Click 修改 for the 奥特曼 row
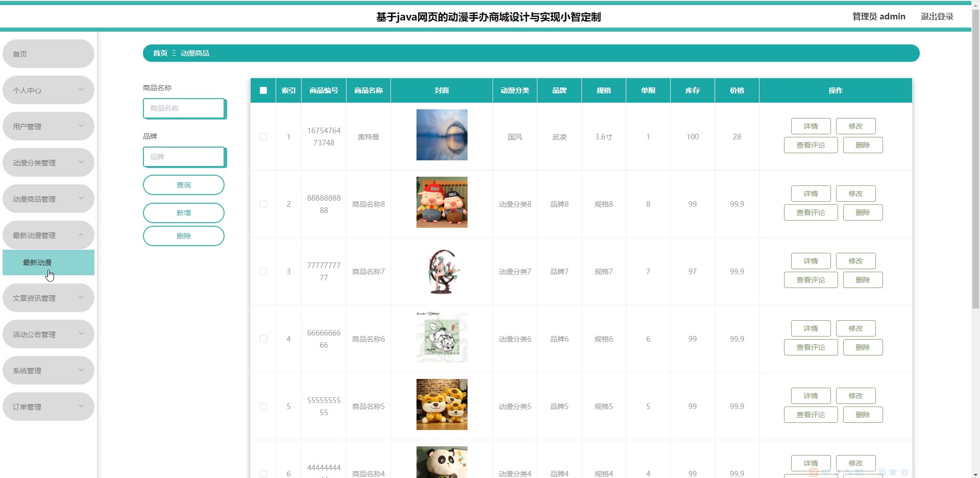Screen dimensions: 980x478 coord(855,126)
